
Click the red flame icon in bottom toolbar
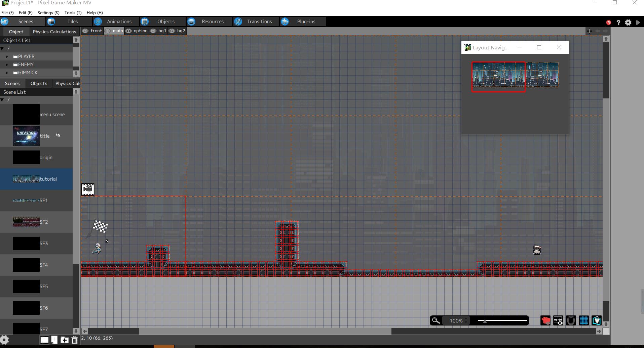[x=545, y=321]
